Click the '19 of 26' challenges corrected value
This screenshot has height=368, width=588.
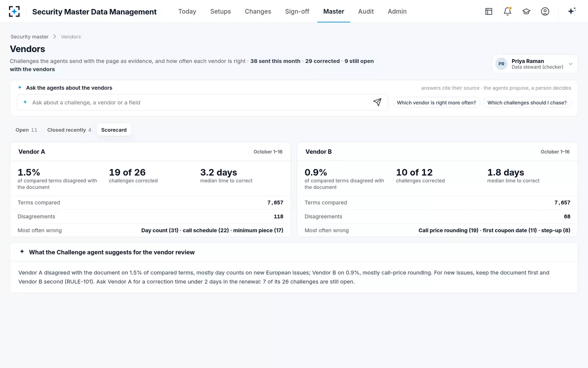click(127, 173)
